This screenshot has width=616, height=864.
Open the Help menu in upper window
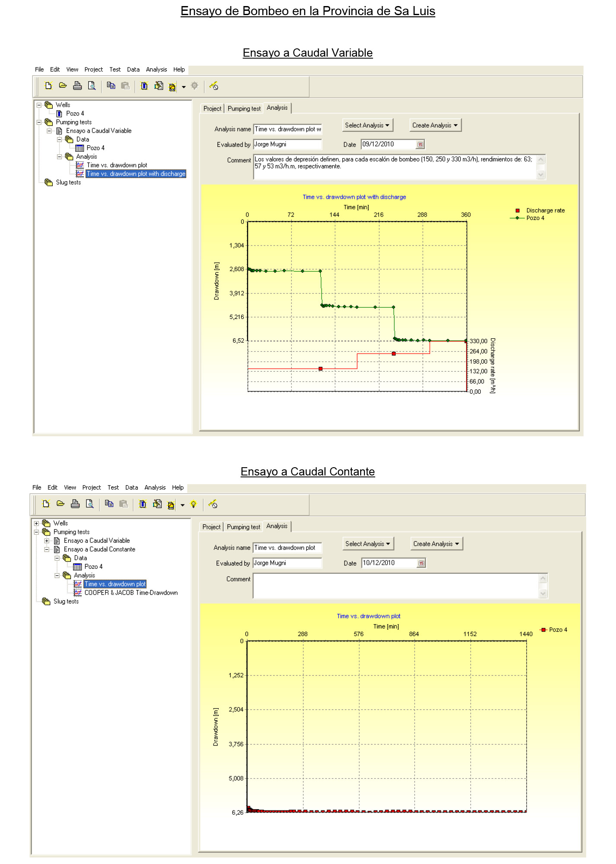(x=179, y=70)
